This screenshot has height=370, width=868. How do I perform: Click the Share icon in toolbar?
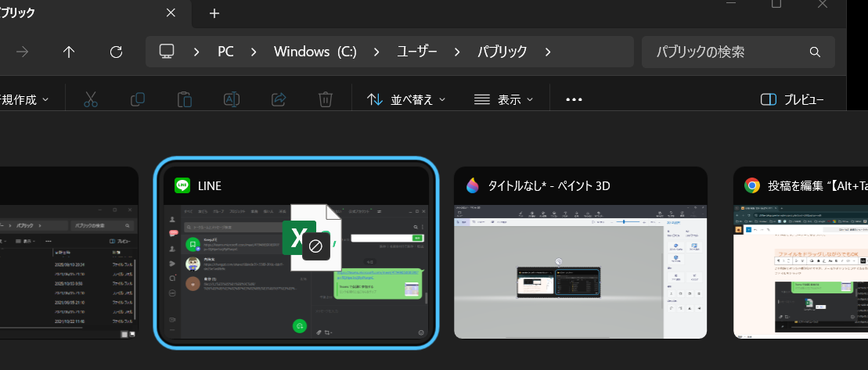click(x=279, y=99)
